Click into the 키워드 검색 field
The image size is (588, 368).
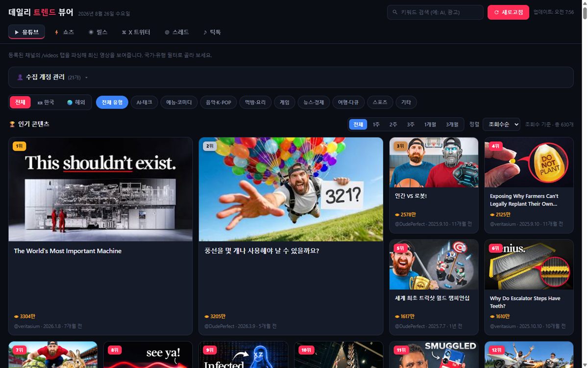435,12
